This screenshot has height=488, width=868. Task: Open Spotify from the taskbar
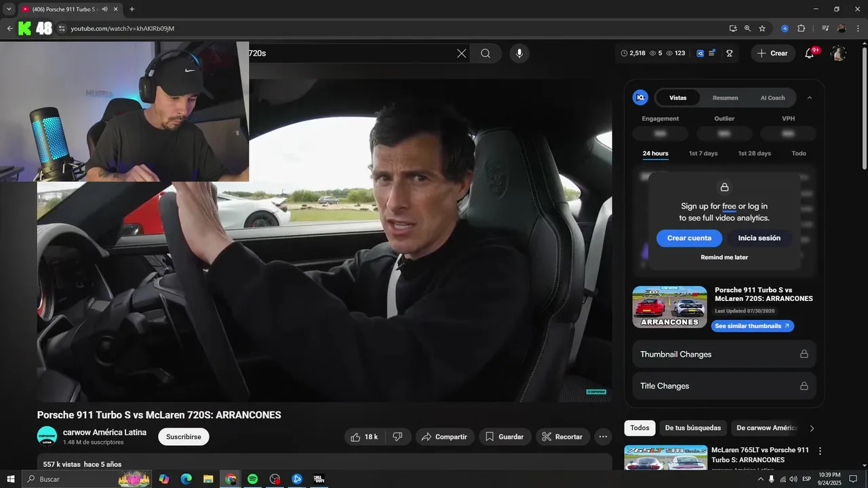tap(252, 479)
